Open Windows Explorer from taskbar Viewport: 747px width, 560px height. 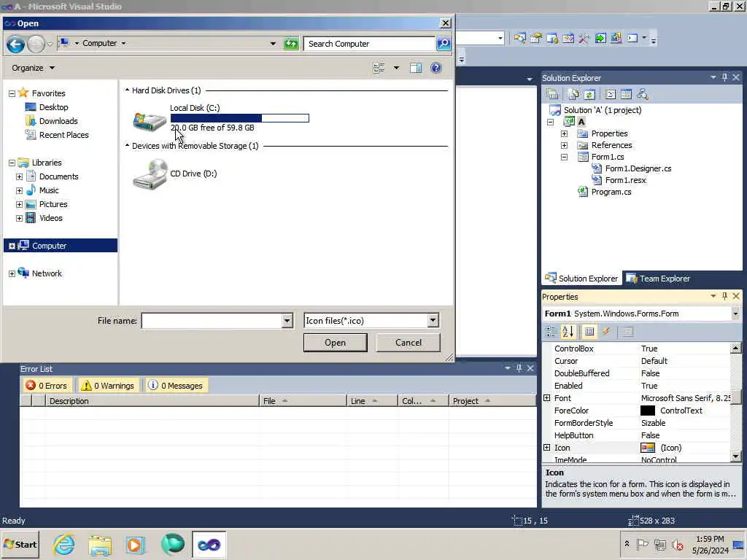(99, 545)
